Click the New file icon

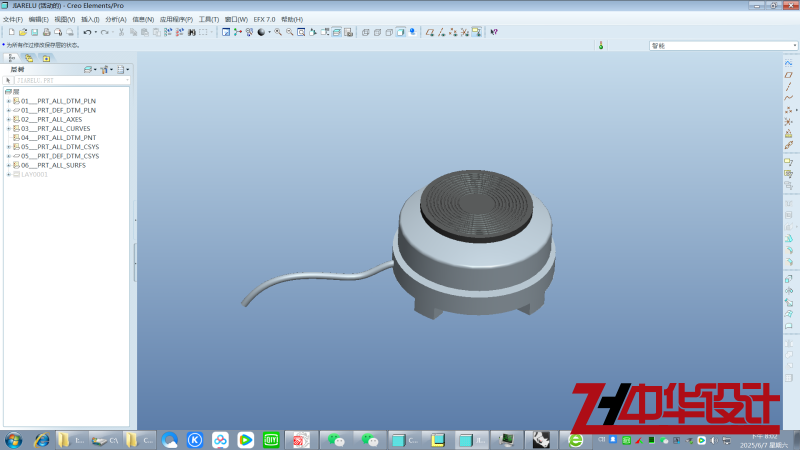click(11, 32)
